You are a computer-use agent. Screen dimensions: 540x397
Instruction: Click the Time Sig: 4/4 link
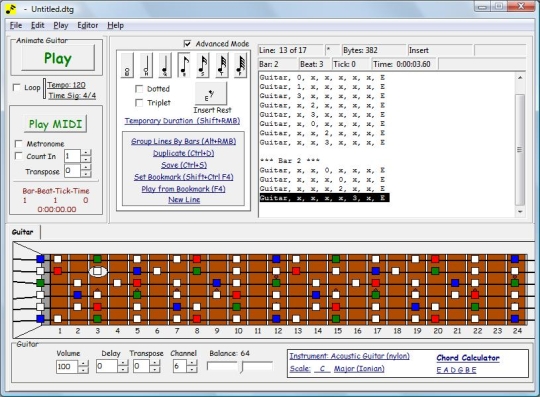coord(72,96)
